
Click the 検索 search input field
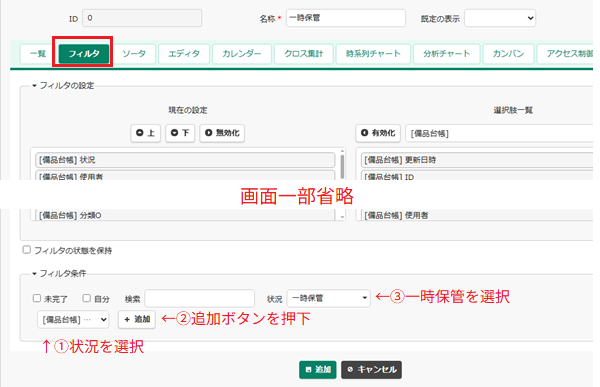point(200,299)
